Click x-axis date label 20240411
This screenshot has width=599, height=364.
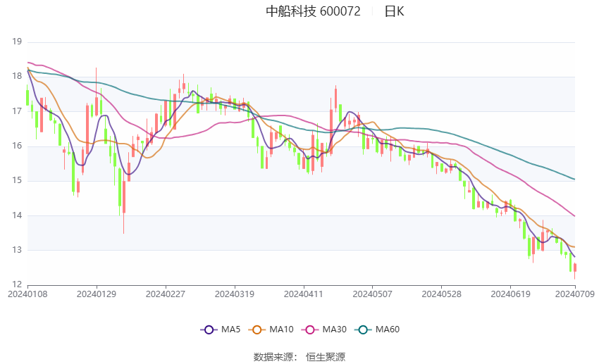coord(304,294)
